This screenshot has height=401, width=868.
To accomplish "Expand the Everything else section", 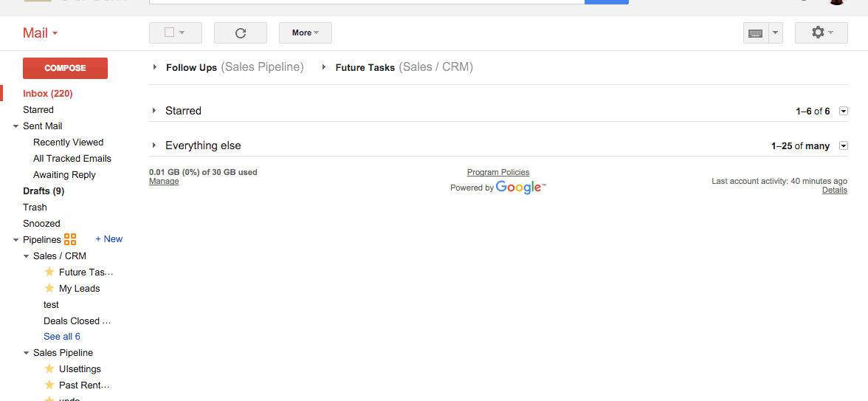I will click(x=154, y=145).
